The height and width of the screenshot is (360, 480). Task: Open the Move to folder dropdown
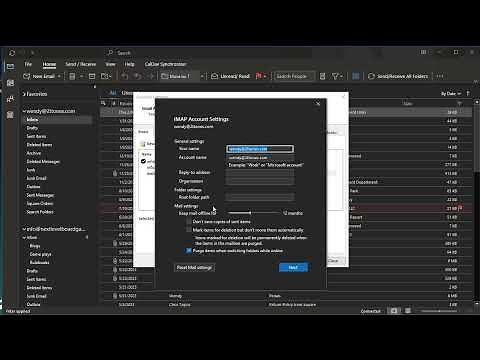tap(202, 76)
